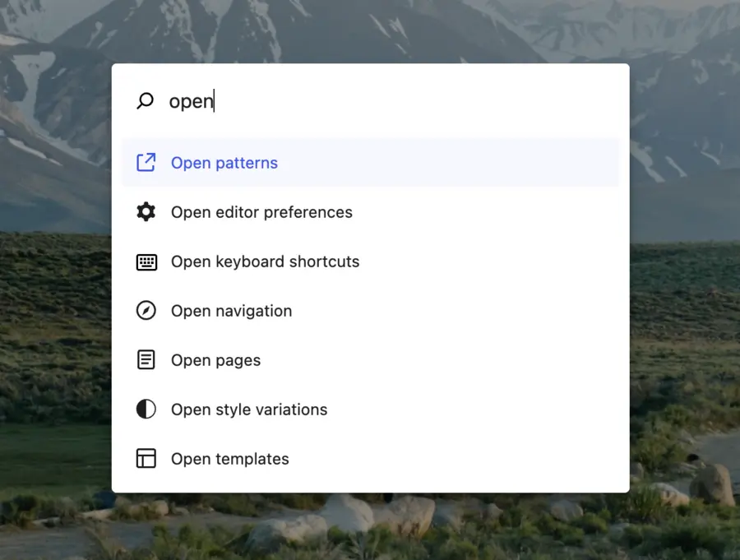Viewport: 740px width, 560px height.
Task: Click the template layout icon beside Open templates
Action: tap(146, 458)
